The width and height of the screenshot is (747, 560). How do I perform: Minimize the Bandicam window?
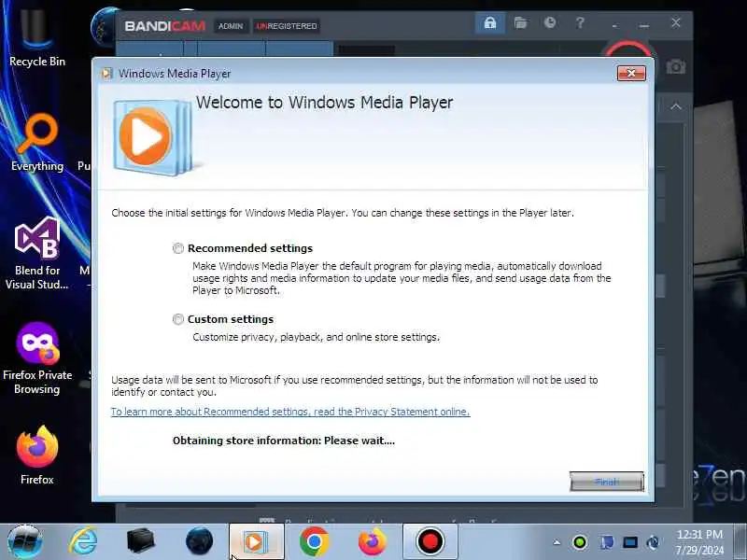[644, 24]
